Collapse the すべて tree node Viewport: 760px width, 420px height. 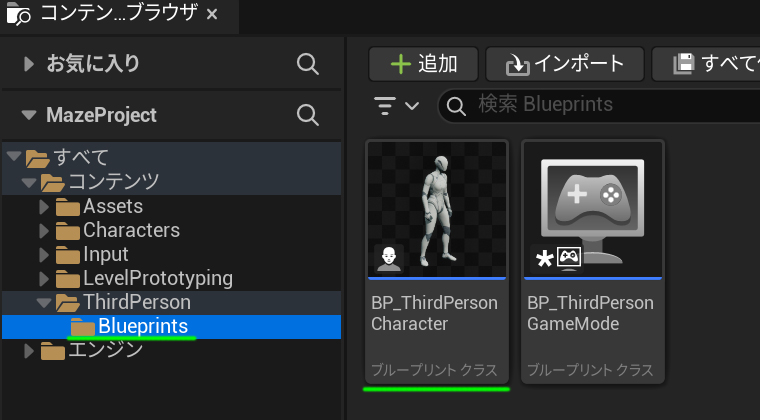pos(14,156)
